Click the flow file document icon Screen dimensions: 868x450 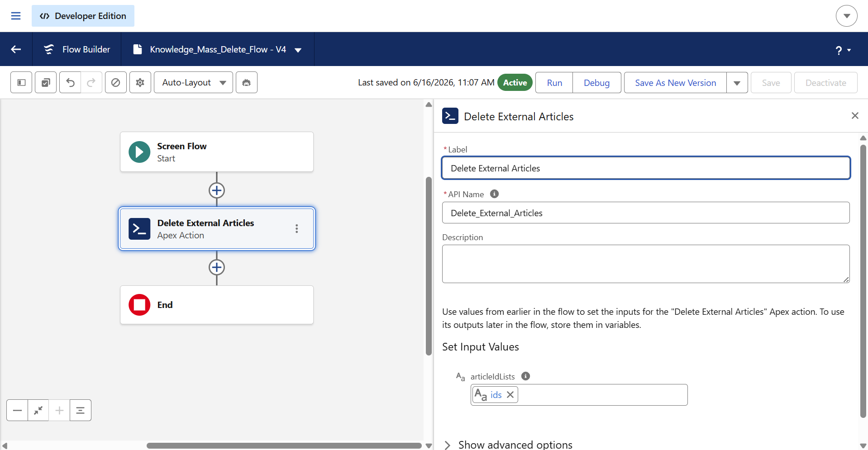(x=138, y=49)
